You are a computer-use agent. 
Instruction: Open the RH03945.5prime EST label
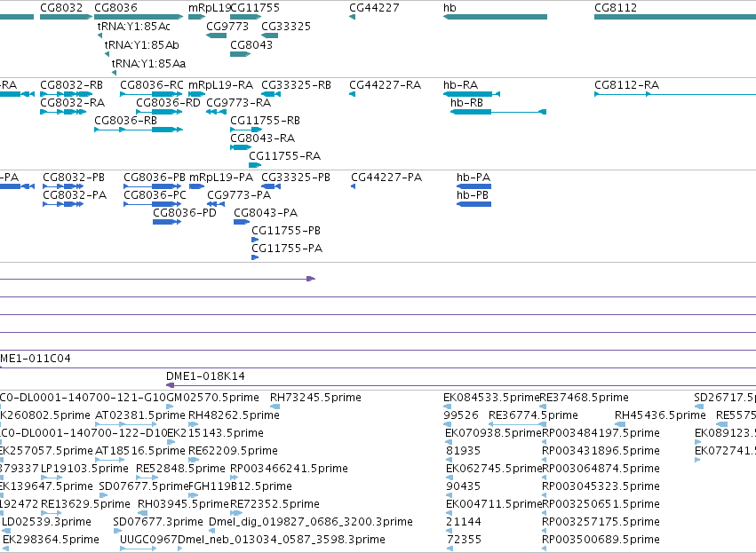(183, 504)
